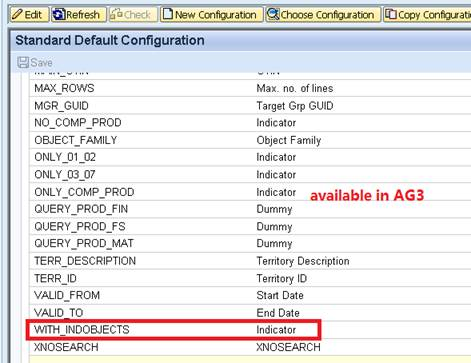The width and height of the screenshot is (471, 363).
Task: Select the NO_COMP_PROD field name
Action: pos(78,123)
